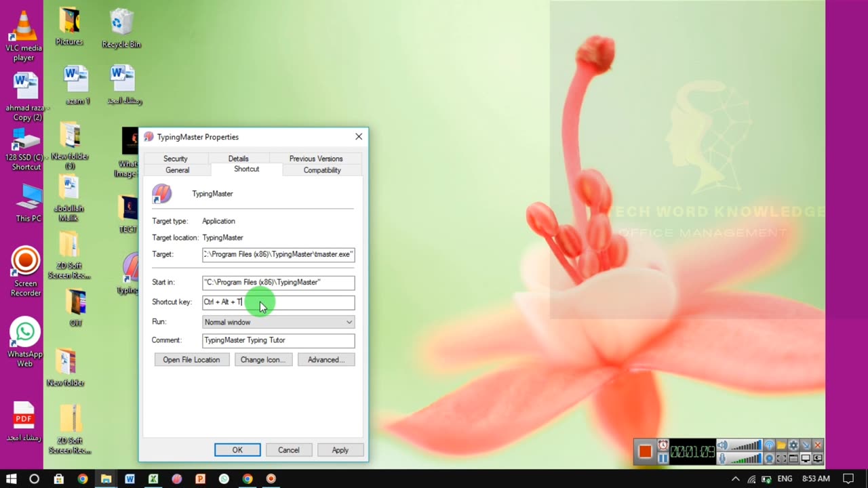Stop recording with the red square button

pos(645,451)
